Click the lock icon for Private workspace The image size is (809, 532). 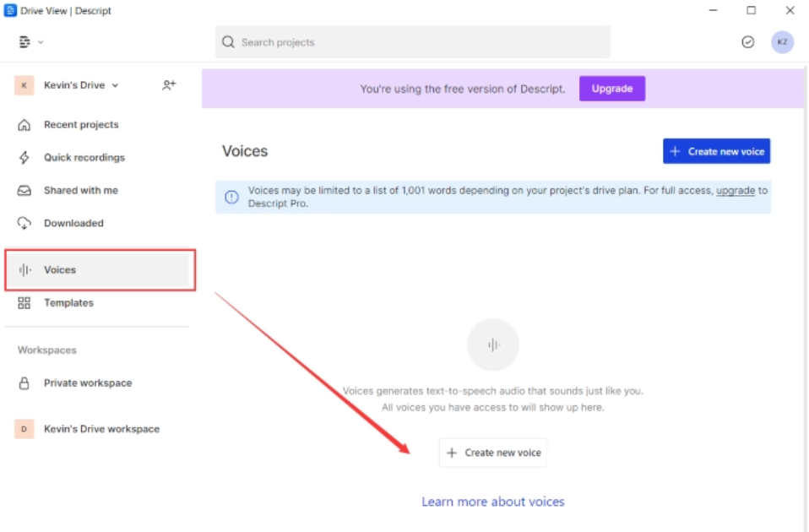coord(24,383)
